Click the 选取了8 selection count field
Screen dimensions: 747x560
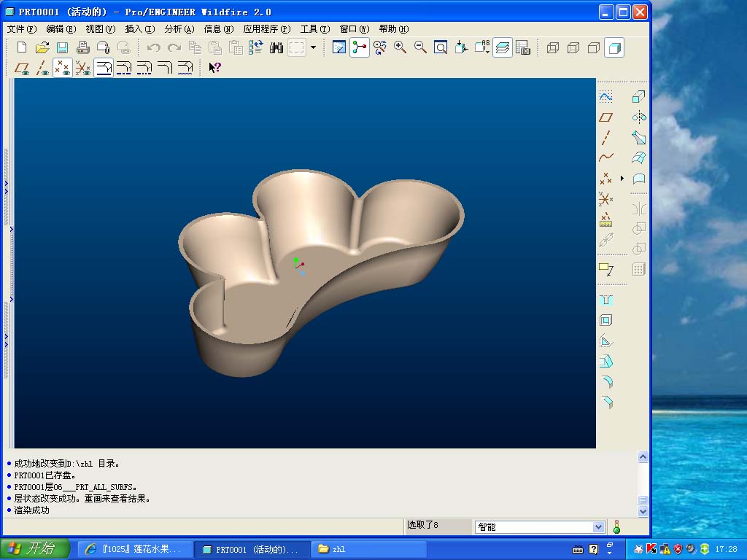(x=438, y=525)
